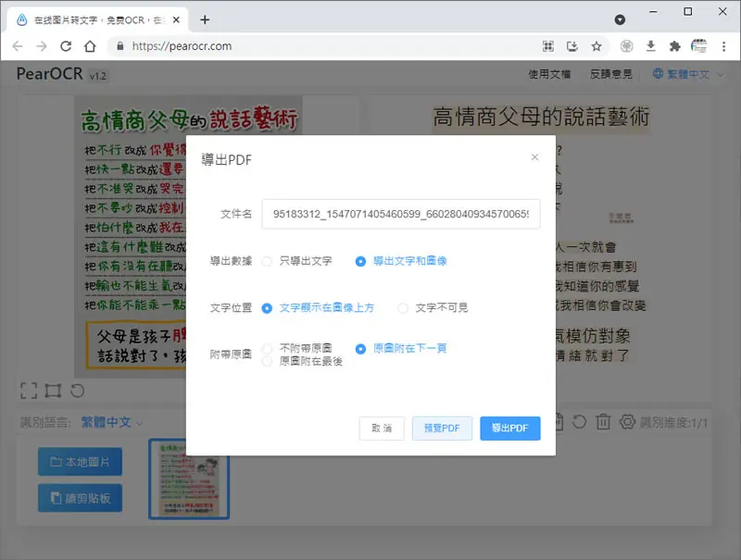The width and height of the screenshot is (741, 560).
Task: Open the settings gear icon near 識別進度
Action: [627, 422]
